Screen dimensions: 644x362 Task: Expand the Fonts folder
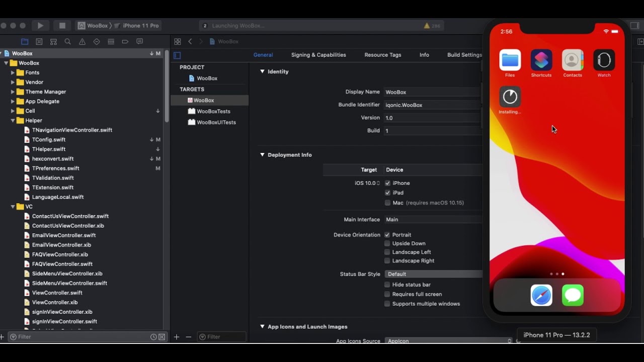[13, 72]
